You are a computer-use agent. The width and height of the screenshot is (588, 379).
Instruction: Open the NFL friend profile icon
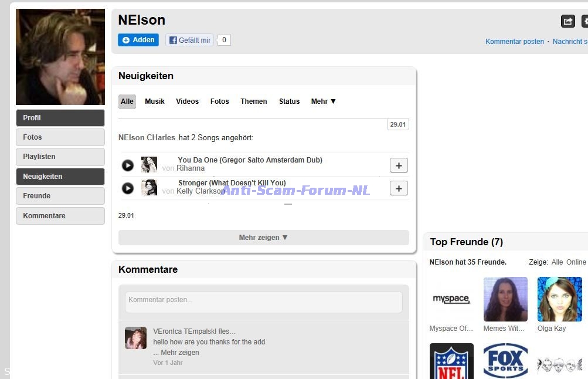tap(451, 361)
